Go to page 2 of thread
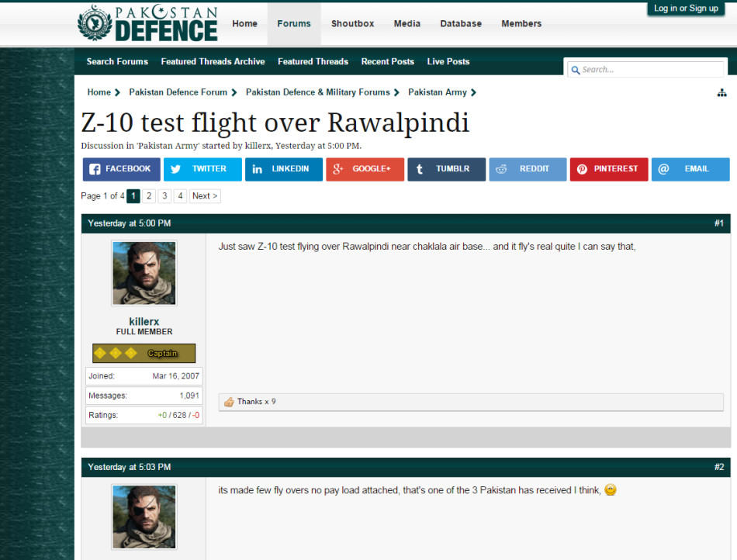Viewport: 737px width, 560px height. point(149,196)
